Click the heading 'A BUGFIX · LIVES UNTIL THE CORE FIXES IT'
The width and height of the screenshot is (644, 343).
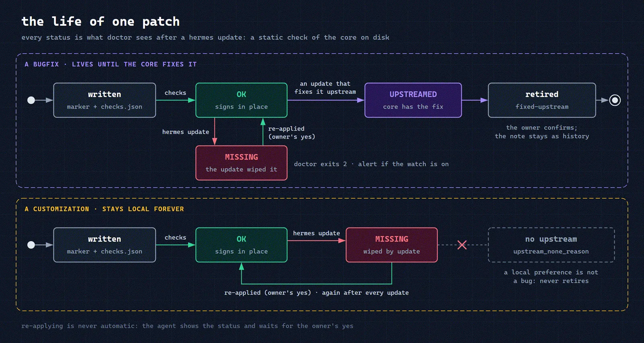[111, 64]
